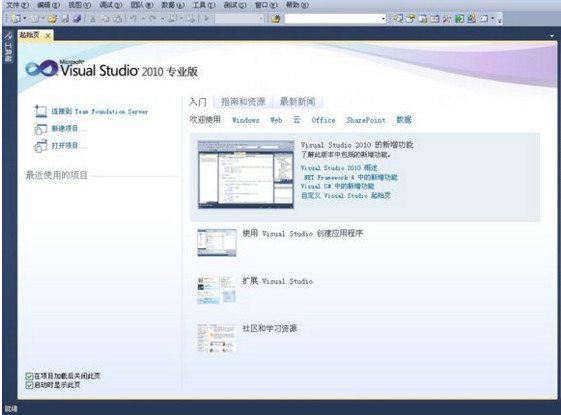This screenshot has height=415, width=561.
Task: Open the green Extension Manager icon
Action: pyautogui.click(x=459, y=18)
